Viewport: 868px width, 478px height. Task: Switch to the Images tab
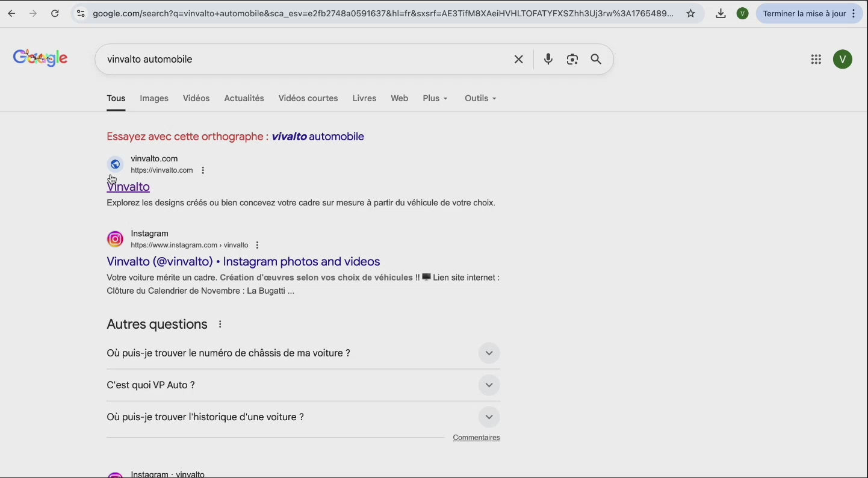154,98
